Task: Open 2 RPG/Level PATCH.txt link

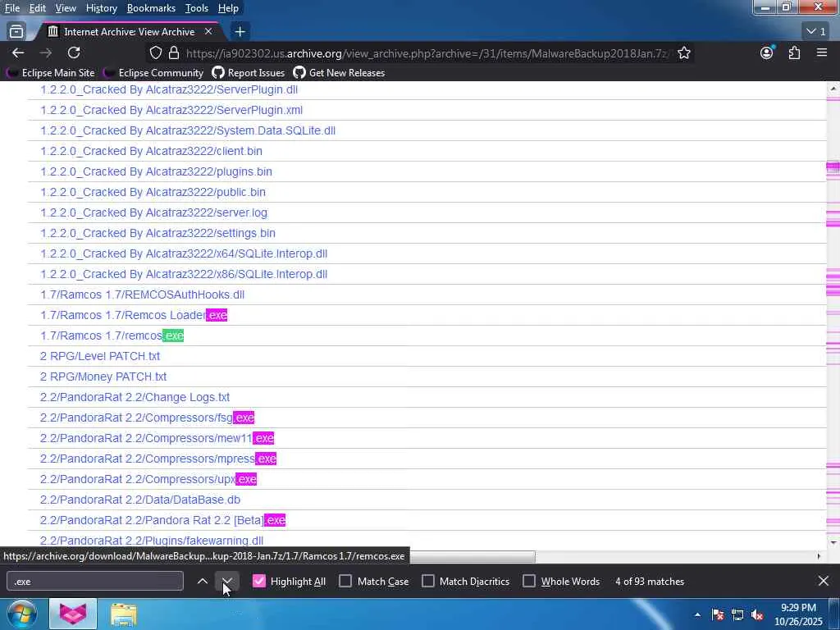Action: pyautogui.click(x=100, y=356)
